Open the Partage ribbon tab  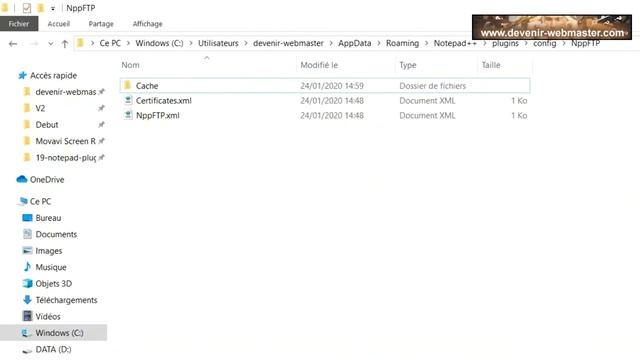pyautogui.click(x=101, y=24)
